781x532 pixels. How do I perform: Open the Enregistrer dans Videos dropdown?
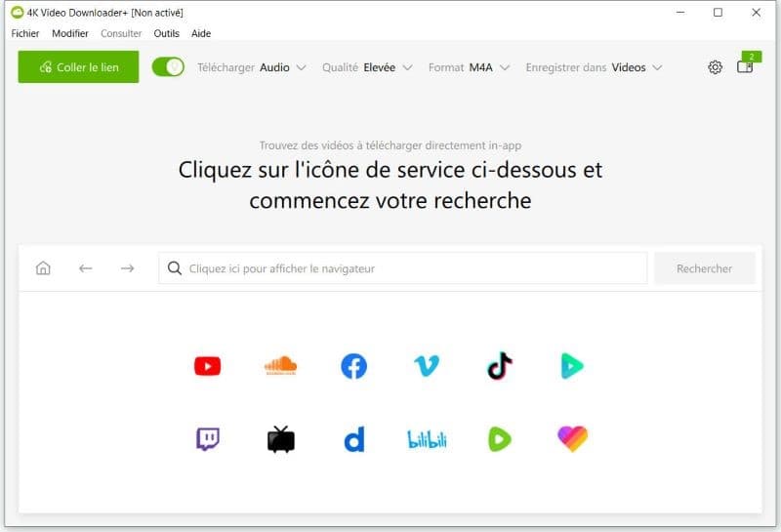[x=594, y=67]
